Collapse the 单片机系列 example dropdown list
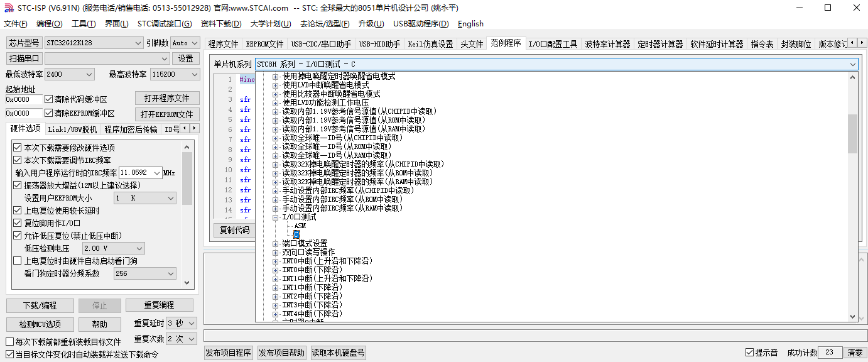 click(x=852, y=64)
